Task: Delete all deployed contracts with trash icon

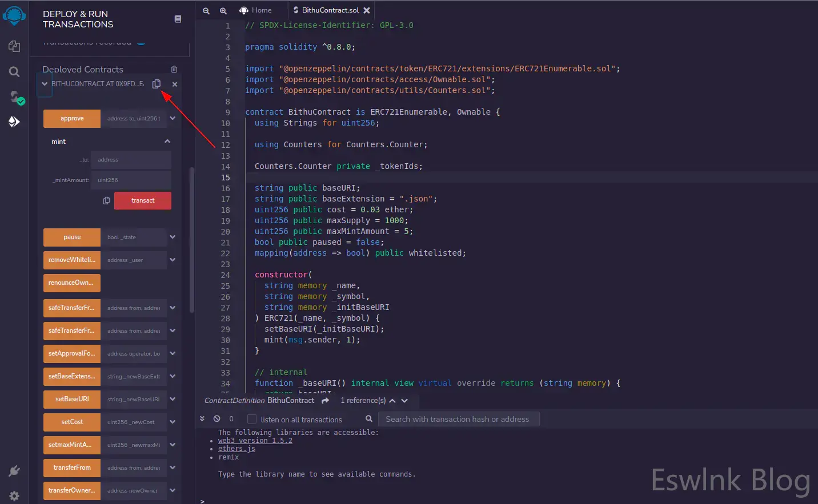Action: coord(174,70)
